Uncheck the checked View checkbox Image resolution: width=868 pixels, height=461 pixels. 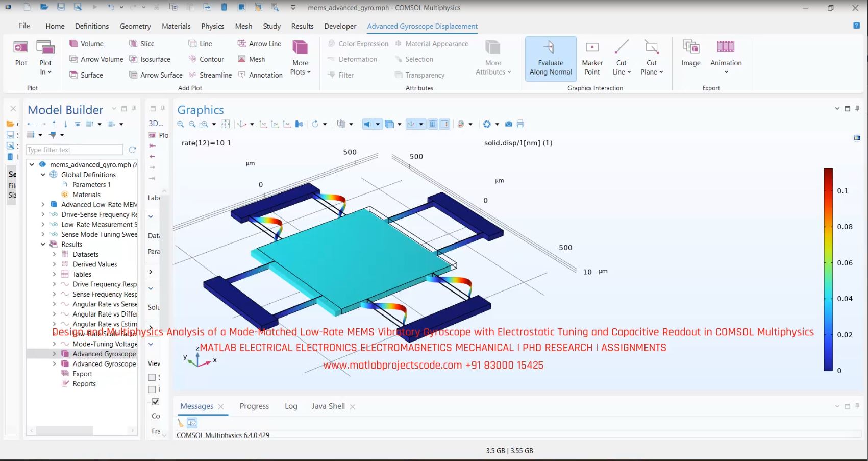point(156,402)
